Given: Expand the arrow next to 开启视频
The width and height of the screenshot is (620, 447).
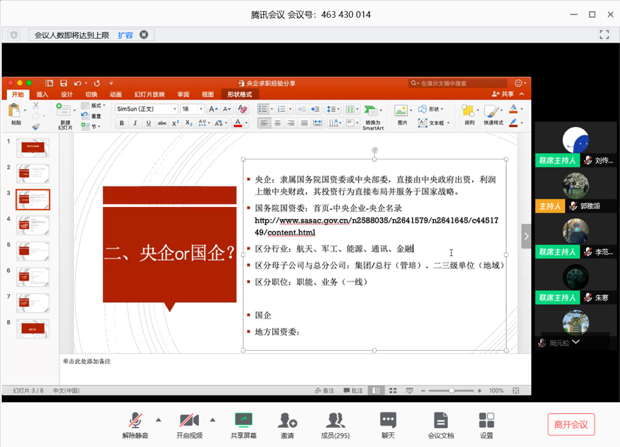Looking at the screenshot, I should click(x=212, y=420).
